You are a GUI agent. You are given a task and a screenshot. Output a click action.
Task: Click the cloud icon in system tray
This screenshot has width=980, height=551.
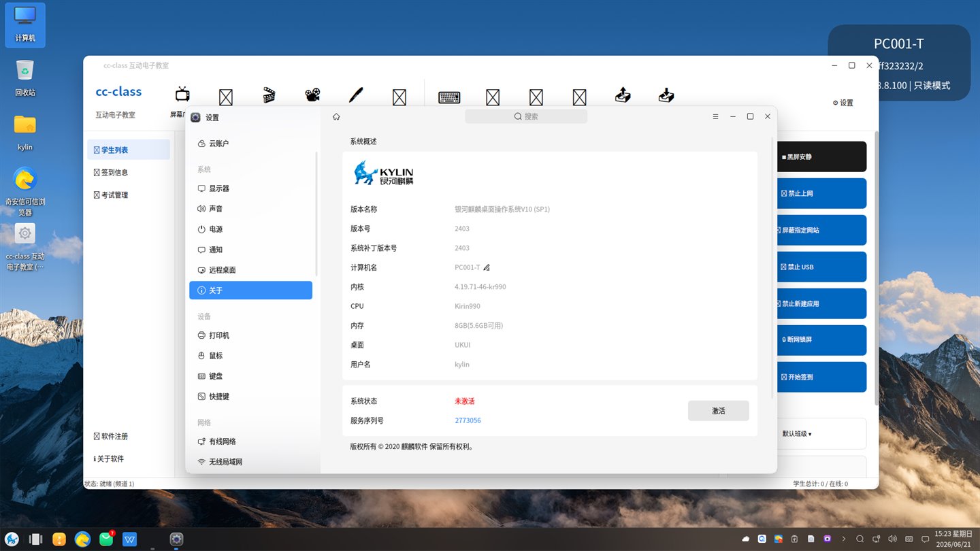[x=746, y=539]
